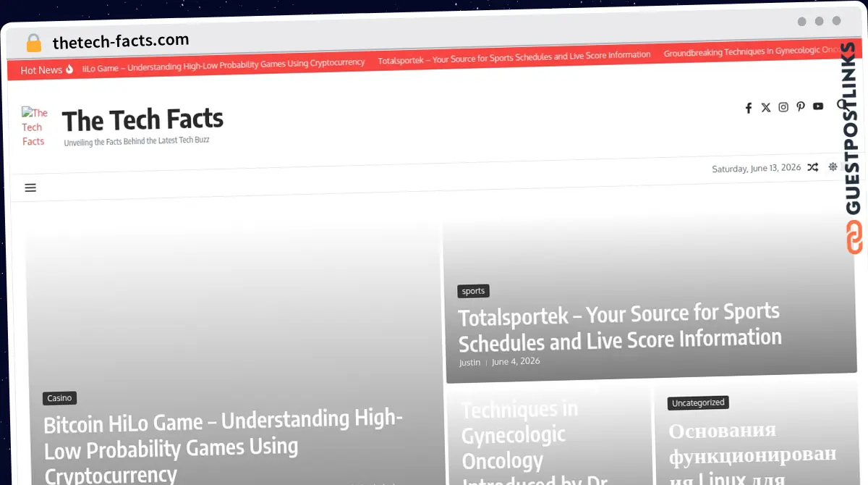Click The Tech Facts logo image

34,127
